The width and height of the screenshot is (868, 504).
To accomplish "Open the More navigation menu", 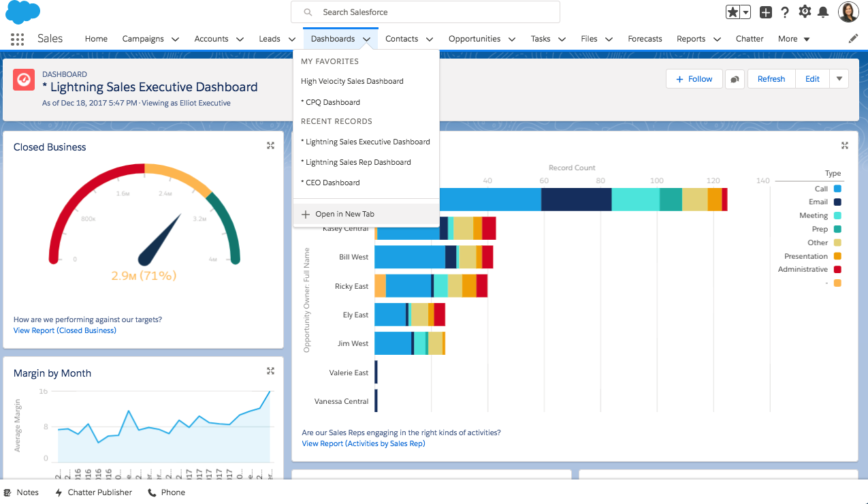I will (x=794, y=39).
